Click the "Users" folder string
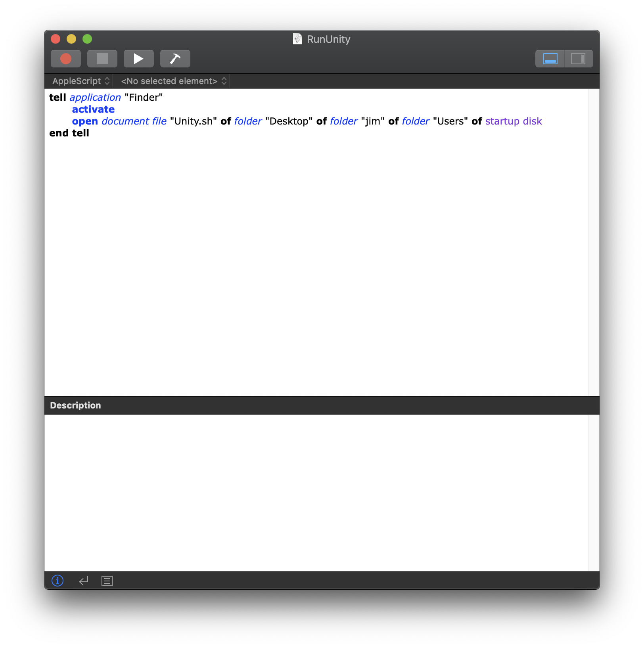Screen dimensions: 644x648 tap(450, 121)
